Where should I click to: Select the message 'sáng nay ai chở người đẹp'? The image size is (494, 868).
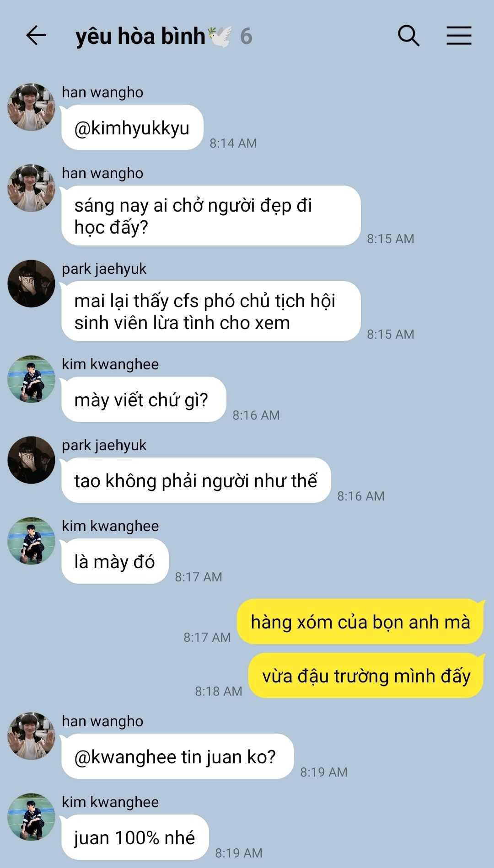click(x=211, y=216)
